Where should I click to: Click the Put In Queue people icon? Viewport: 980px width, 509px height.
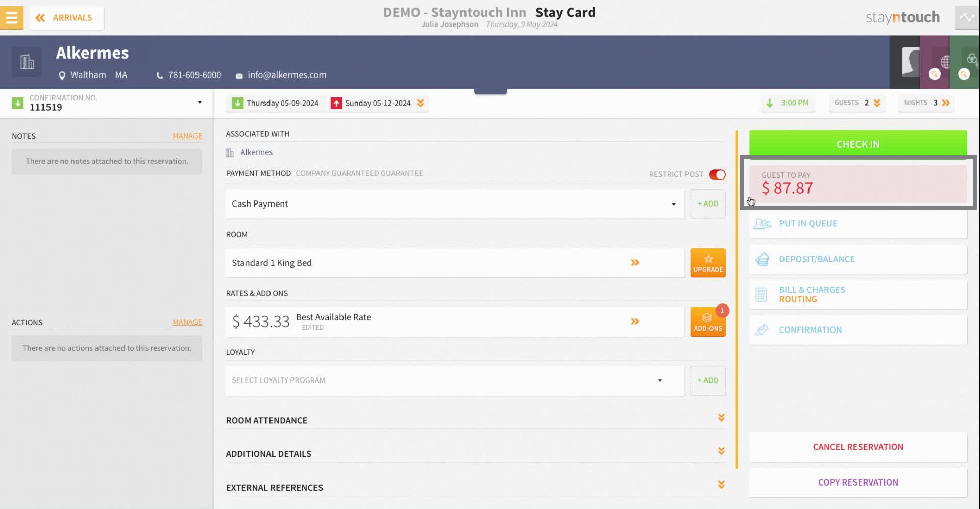[x=762, y=224]
